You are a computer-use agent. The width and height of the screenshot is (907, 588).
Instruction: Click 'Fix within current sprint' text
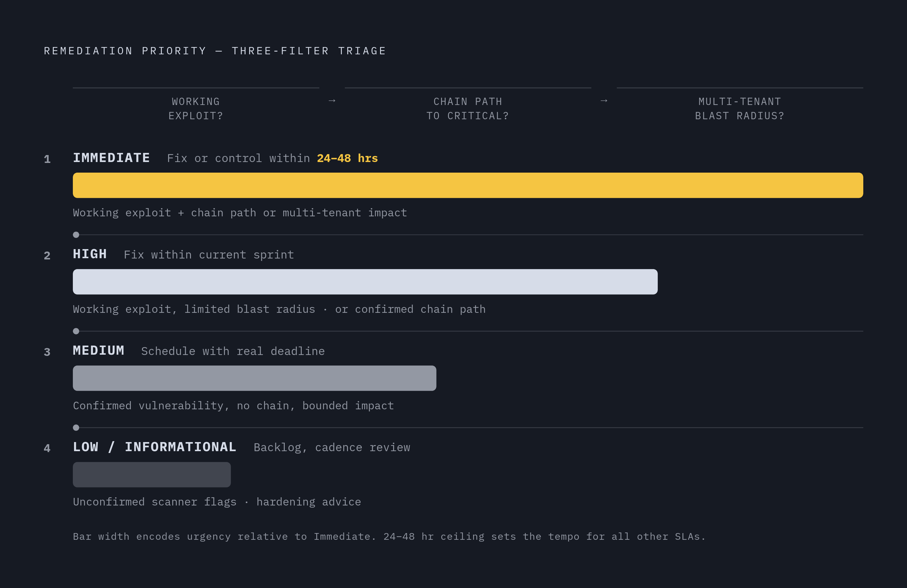tap(209, 255)
